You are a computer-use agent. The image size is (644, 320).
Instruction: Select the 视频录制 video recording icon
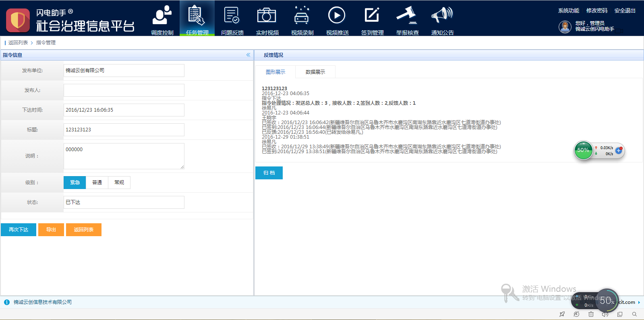(302, 16)
